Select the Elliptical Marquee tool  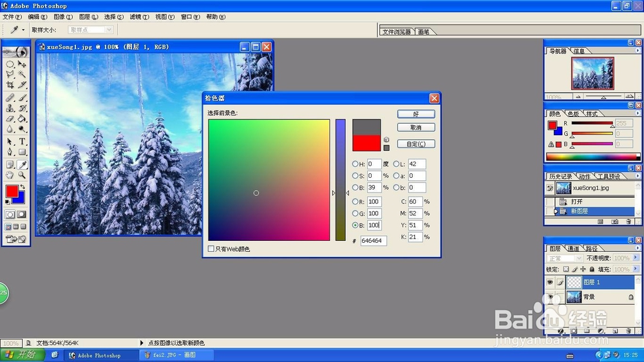pyautogui.click(x=10, y=64)
